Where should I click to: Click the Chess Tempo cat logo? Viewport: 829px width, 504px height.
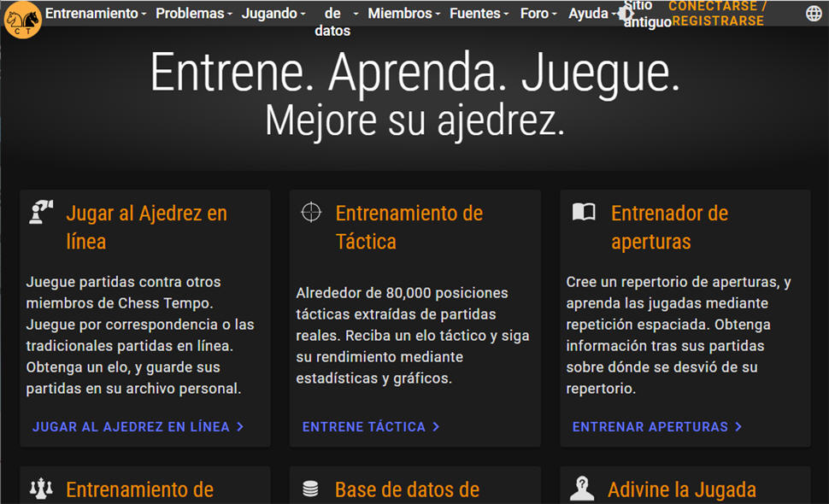click(x=21, y=19)
